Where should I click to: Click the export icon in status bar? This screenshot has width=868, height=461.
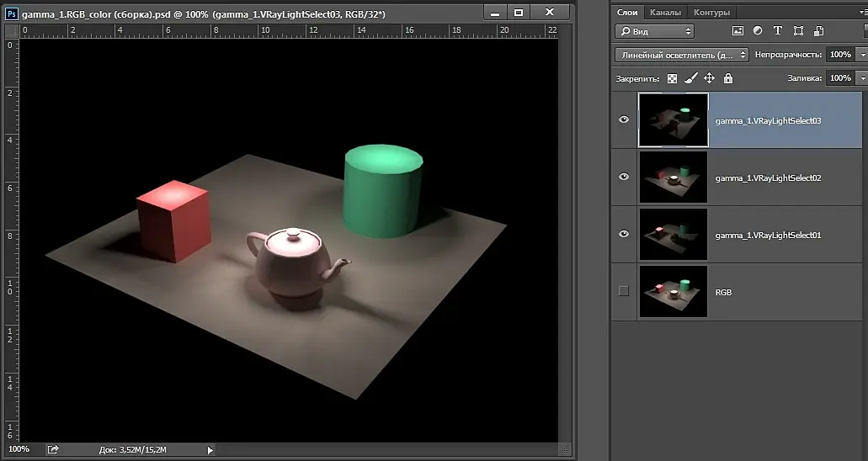pos(53,450)
